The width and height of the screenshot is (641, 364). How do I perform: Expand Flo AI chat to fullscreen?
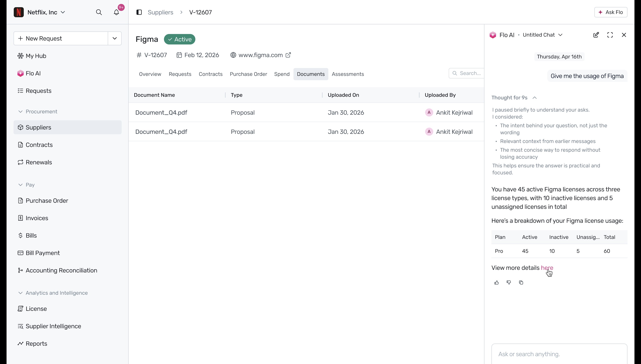pyautogui.click(x=610, y=35)
